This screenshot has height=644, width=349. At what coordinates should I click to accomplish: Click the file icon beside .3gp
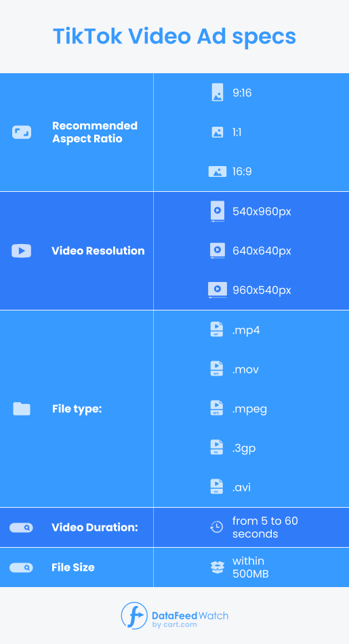pyautogui.click(x=217, y=447)
